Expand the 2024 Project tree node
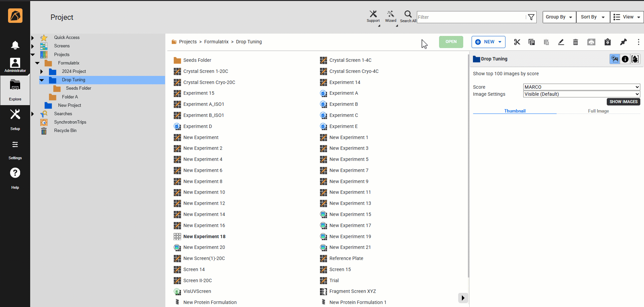Screen dimensions: 644x307 [42, 72]
